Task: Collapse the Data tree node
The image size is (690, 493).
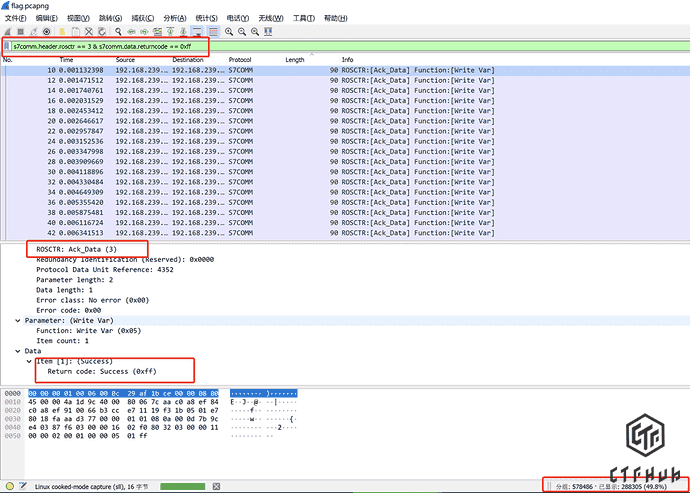Action: click(18, 350)
